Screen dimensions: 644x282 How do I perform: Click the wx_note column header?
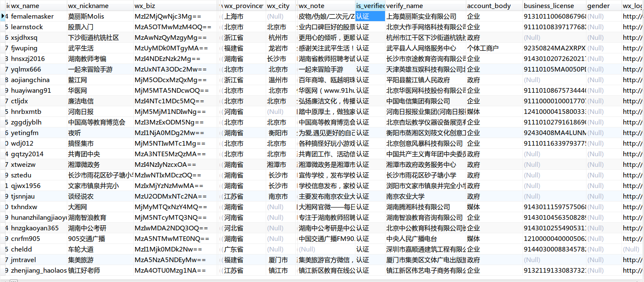tap(326, 6)
